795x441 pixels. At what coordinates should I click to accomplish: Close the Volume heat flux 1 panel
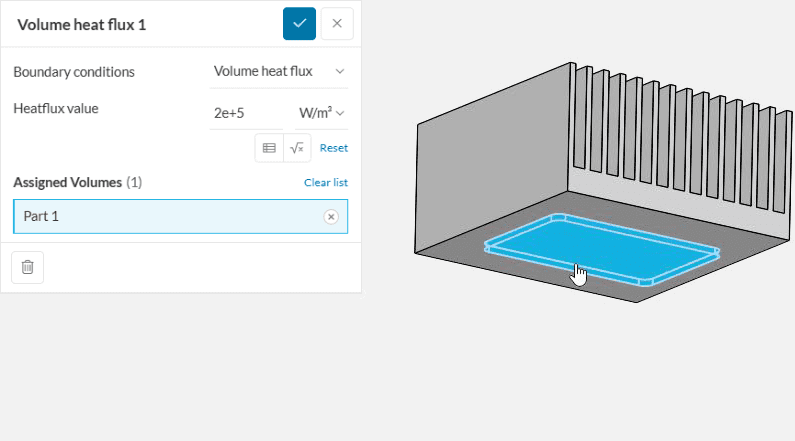pos(337,23)
